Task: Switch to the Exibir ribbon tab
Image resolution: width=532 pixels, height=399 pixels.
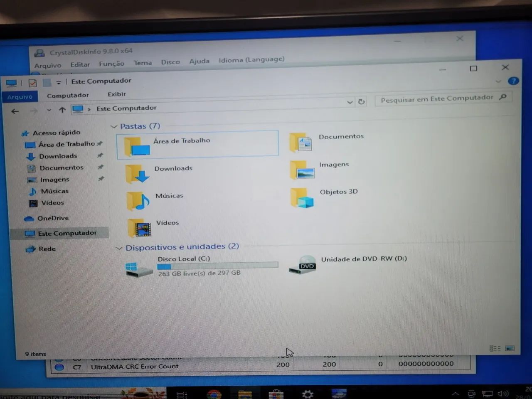Action: point(117,94)
